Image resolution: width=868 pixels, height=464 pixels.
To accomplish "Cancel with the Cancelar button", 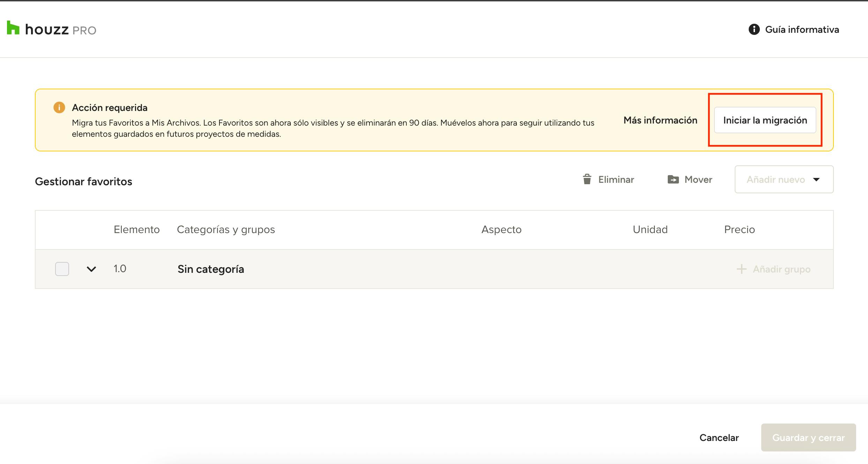I will coord(719,437).
